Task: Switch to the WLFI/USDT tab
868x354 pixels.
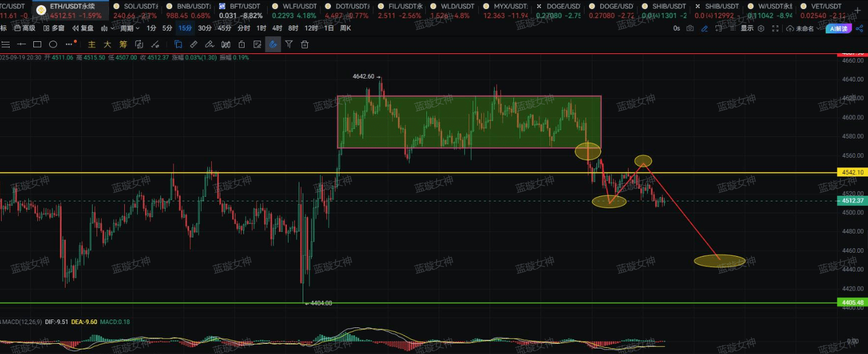Action: point(293,10)
